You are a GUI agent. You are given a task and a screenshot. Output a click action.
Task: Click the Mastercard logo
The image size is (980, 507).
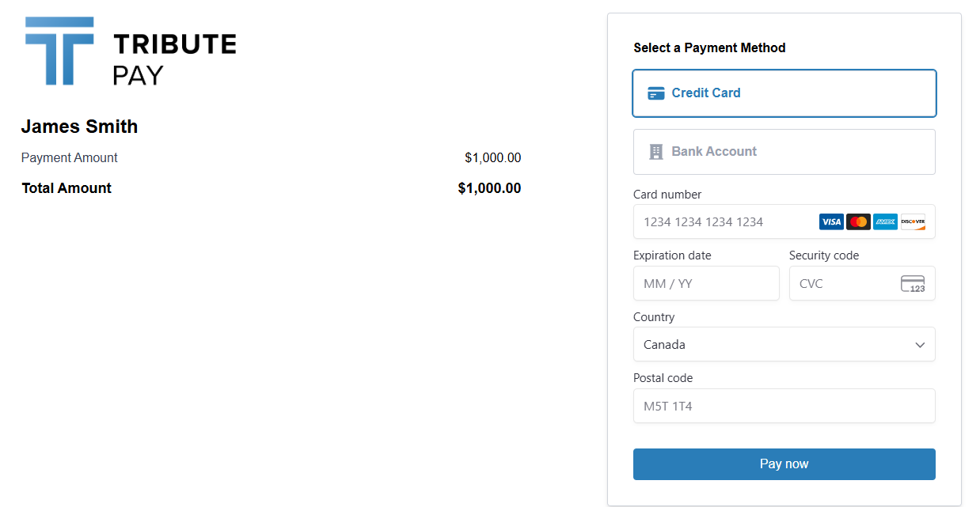(858, 222)
